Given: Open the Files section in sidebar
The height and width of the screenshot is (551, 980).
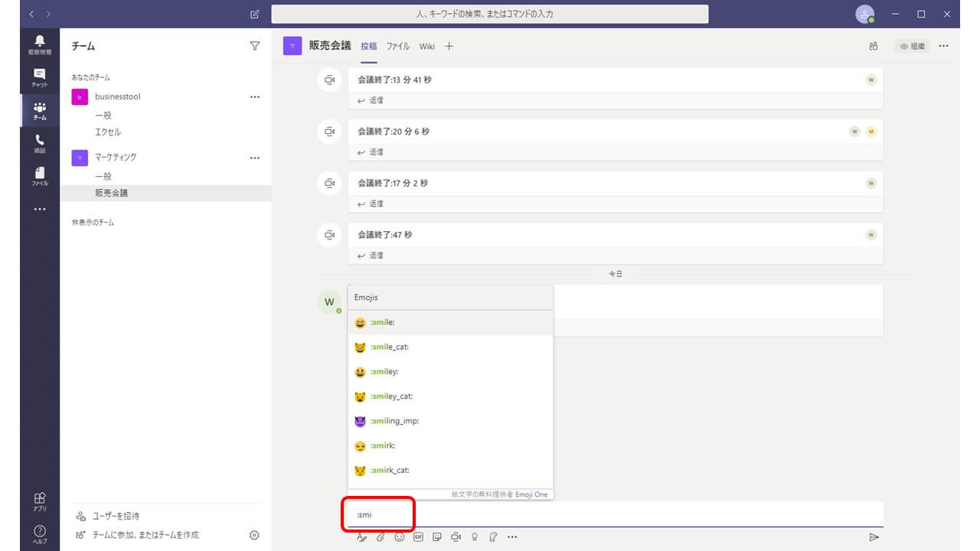Looking at the screenshot, I should [x=40, y=176].
